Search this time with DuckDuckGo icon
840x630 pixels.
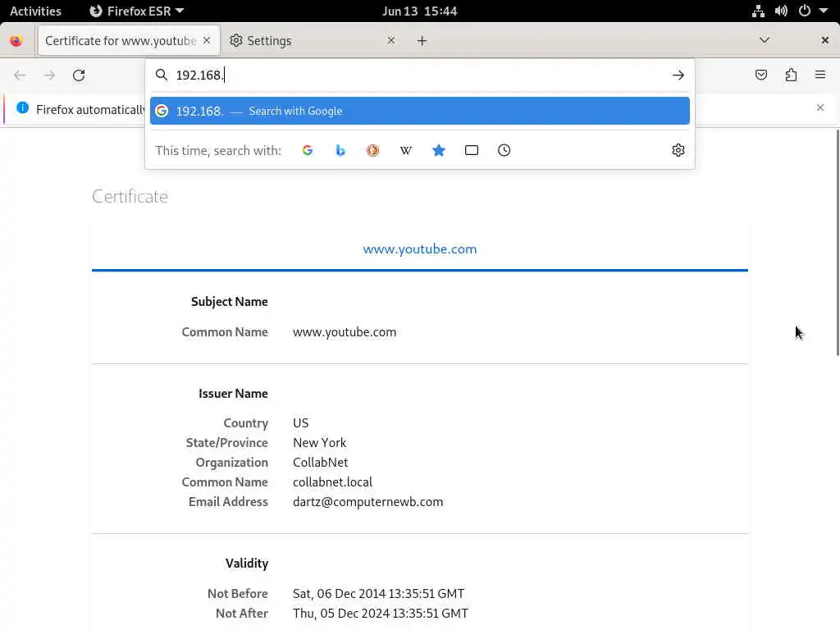[373, 151]
